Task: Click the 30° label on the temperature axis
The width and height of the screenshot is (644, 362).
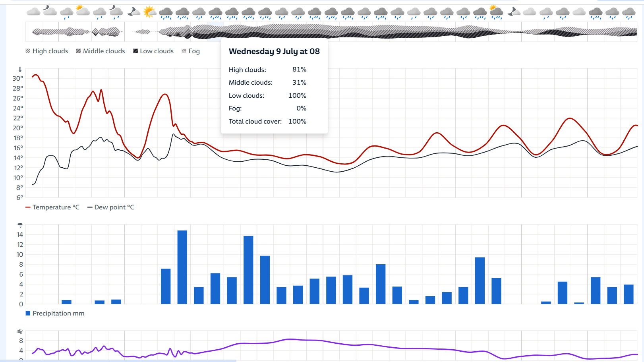Action: (18, 78)
